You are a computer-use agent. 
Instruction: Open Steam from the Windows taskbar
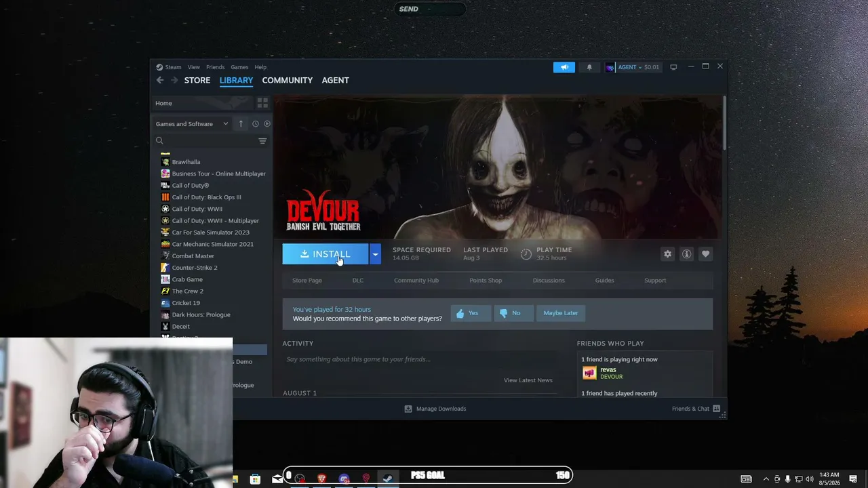(x=387, y=479)
